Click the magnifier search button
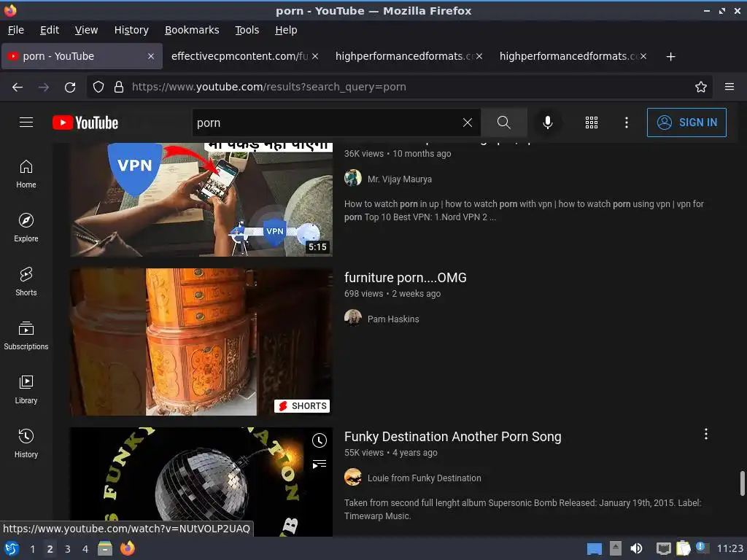Image resolution: width=747 pixels, height=560 pixels. (503, 122)
